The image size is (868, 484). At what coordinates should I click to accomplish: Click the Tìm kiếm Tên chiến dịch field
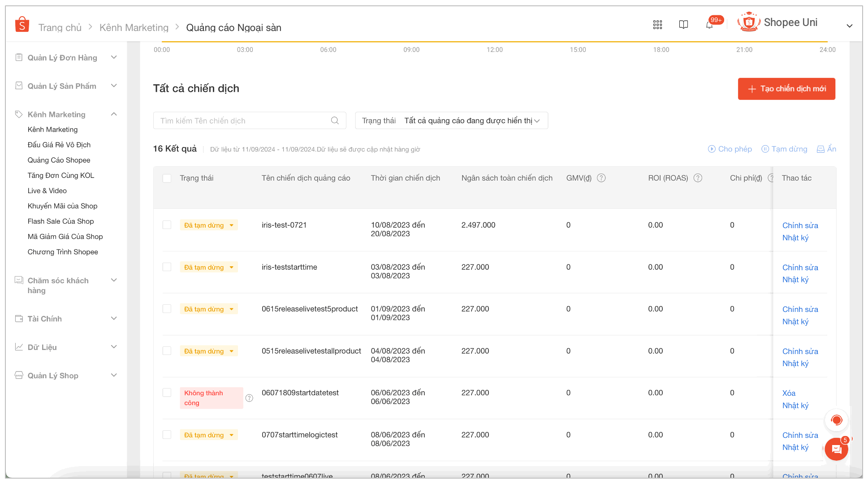coord(250,121)
